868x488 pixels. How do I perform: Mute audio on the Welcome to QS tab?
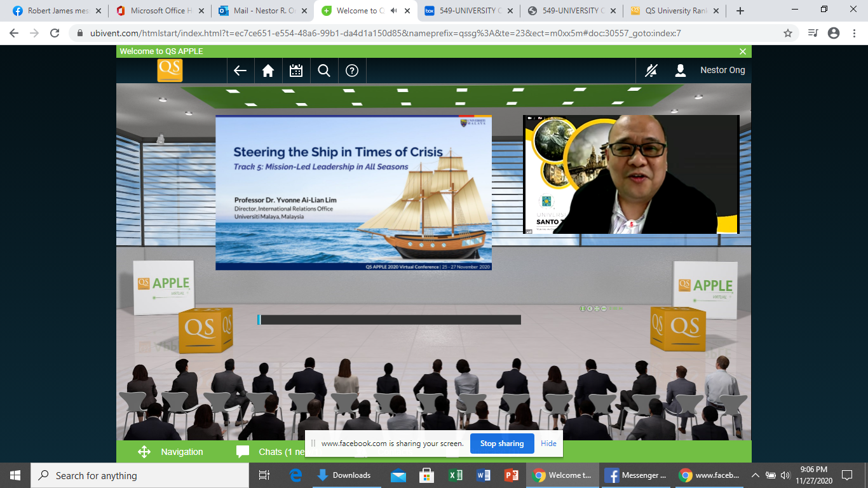pyautogui.click(x=394, y=11)
